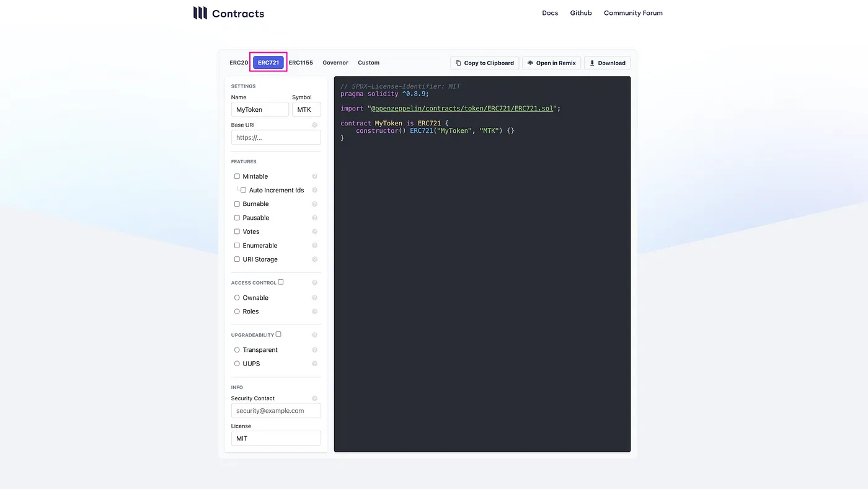Toggle the Upgradeability checkbox

tap(278, 334)
